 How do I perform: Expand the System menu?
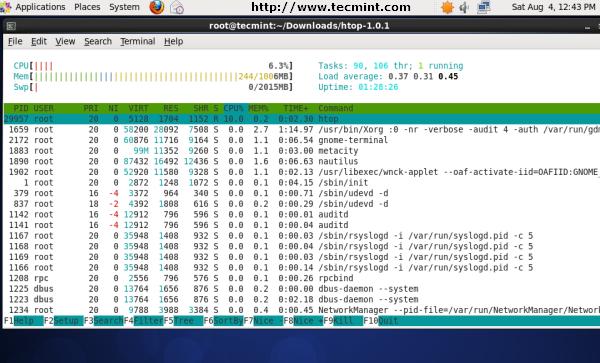click(x=124, y=7)
